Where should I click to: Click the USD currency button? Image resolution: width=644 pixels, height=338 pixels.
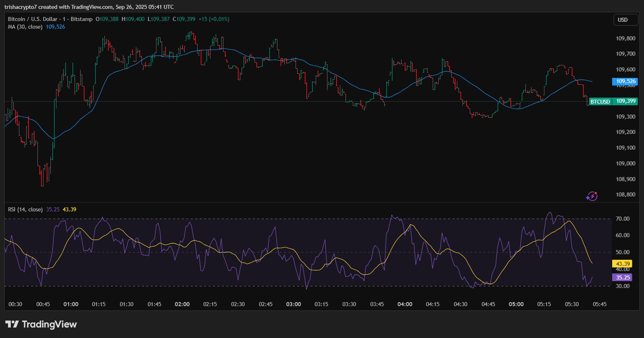625,20
